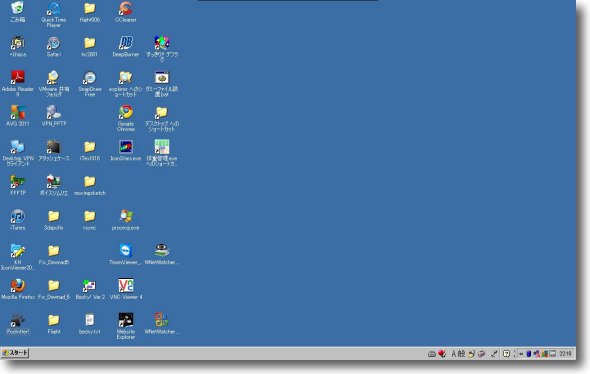590x374 pixels.
Task: Select the Adobe Reader 9 icon
Action: (18, 84)
